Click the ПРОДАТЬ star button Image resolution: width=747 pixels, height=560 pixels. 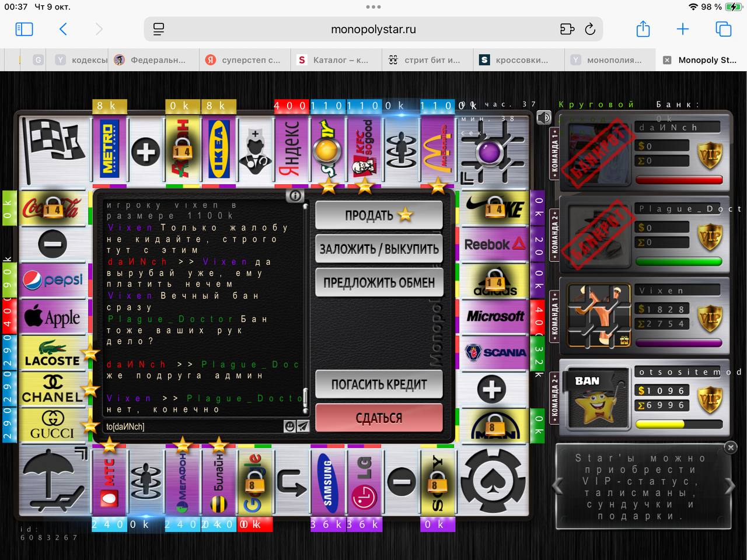click(x=379, y=215)
